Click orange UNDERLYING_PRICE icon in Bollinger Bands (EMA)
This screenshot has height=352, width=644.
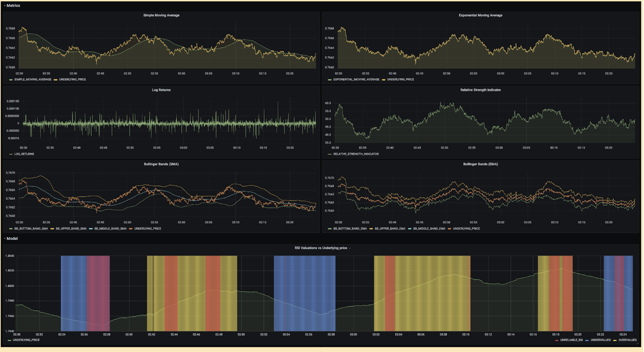click(450, 229)
